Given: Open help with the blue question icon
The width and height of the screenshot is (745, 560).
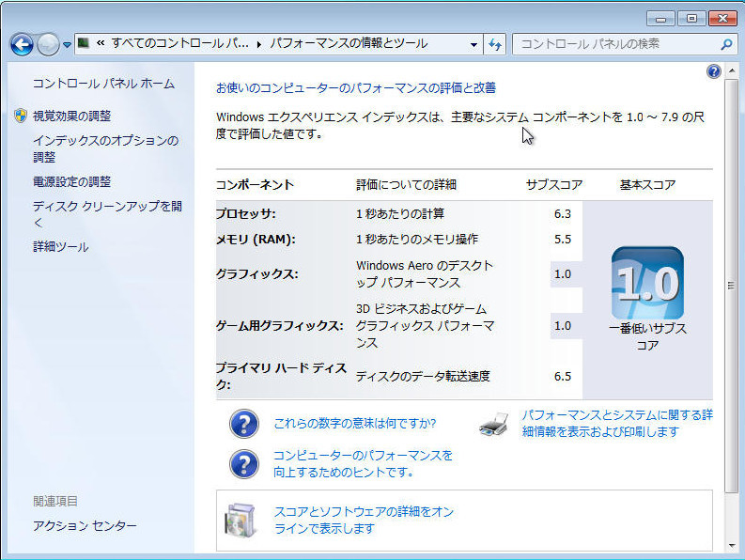Looking at the screenshot, I should pos(714,71).
